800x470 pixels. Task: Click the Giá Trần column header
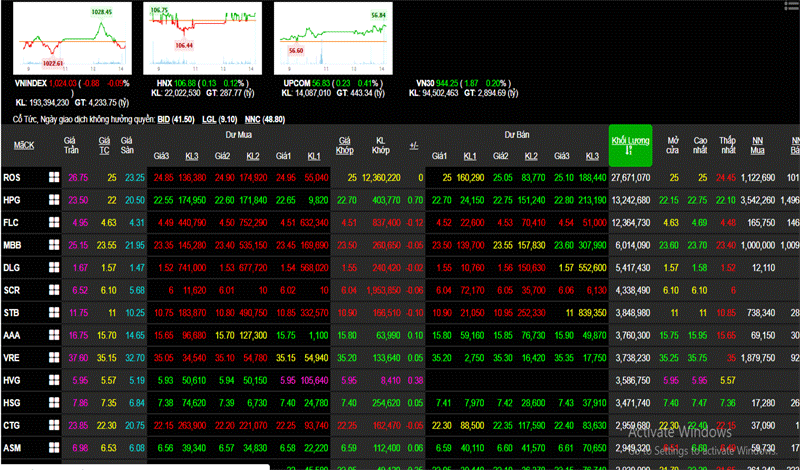(x=71, y=145)
